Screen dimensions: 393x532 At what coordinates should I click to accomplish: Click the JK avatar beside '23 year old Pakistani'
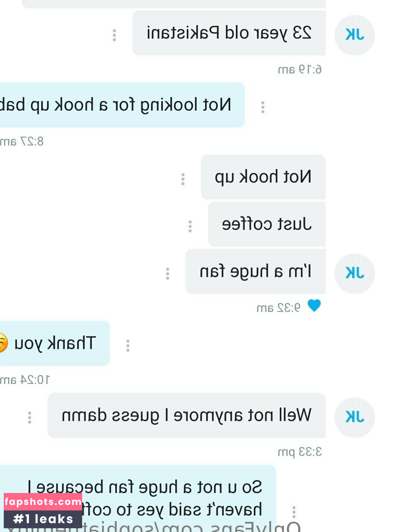(355, 35)
